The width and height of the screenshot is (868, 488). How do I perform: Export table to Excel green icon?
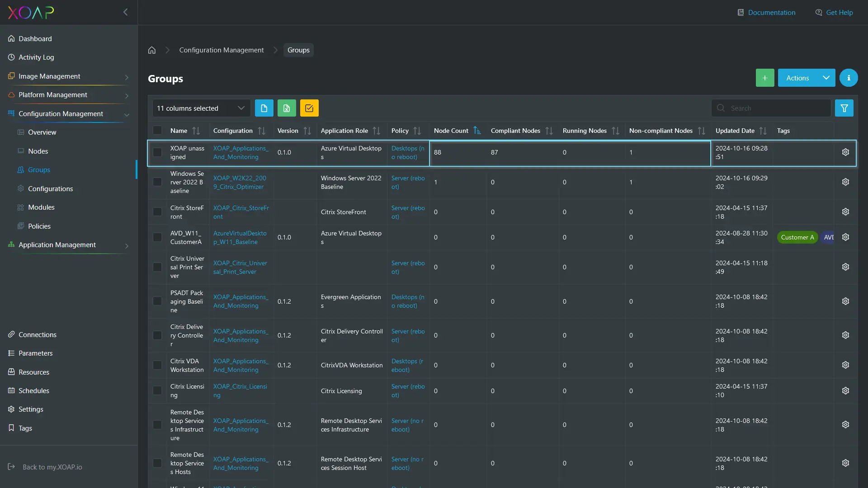287,108
